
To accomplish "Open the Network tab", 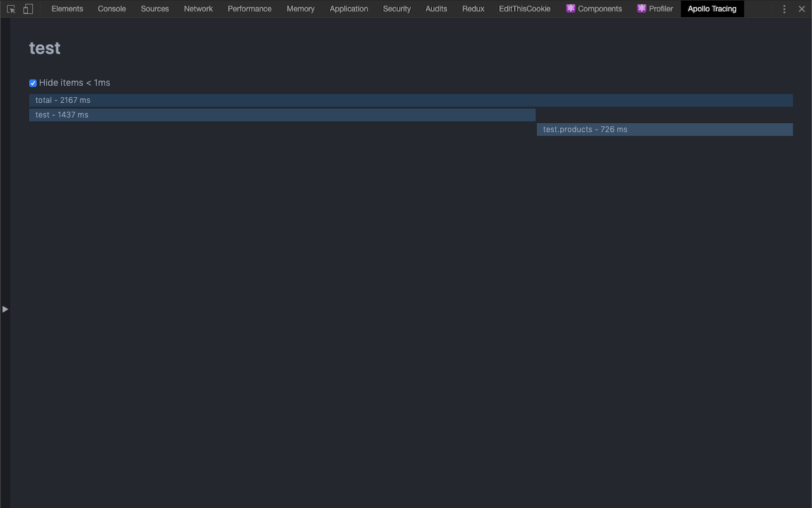I will [x=199, y=9].
